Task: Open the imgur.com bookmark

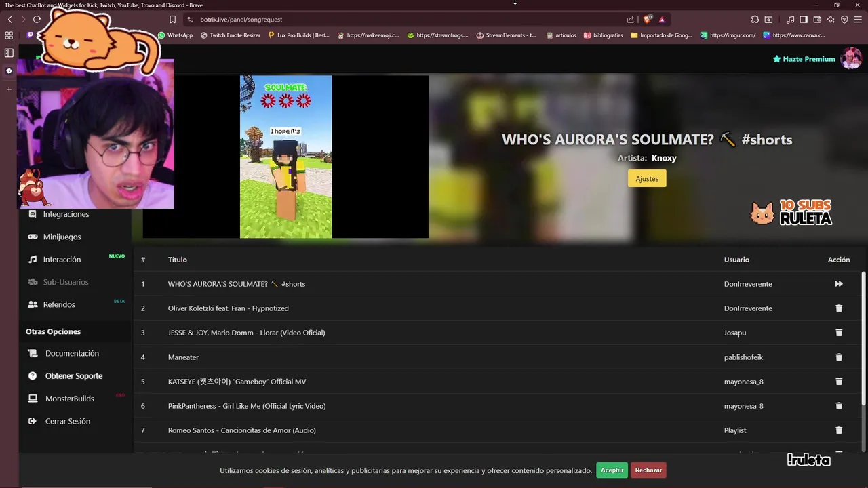Action: [x=728, y=35]
